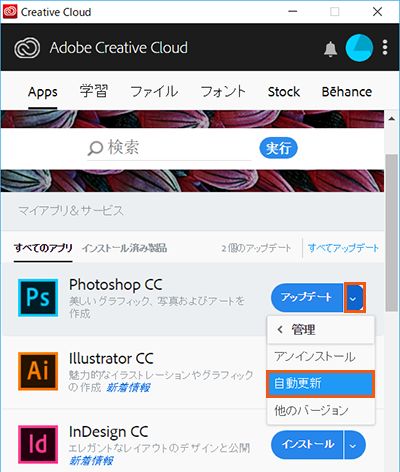Select the インストール済み製品 filter tab

coord(124,248)
